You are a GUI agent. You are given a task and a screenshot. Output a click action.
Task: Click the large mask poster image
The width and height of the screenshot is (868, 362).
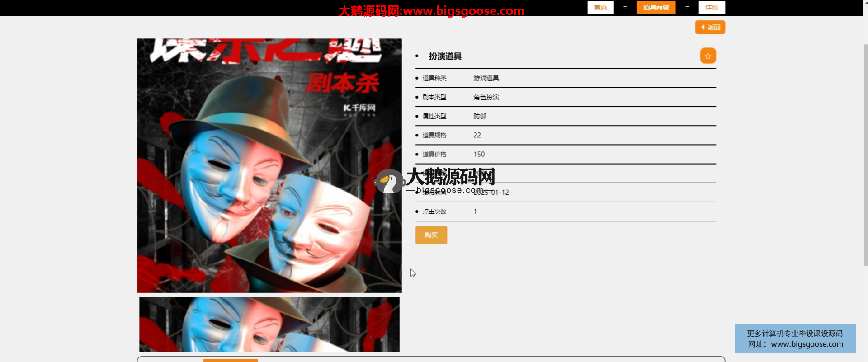click(x=269, y=165)
